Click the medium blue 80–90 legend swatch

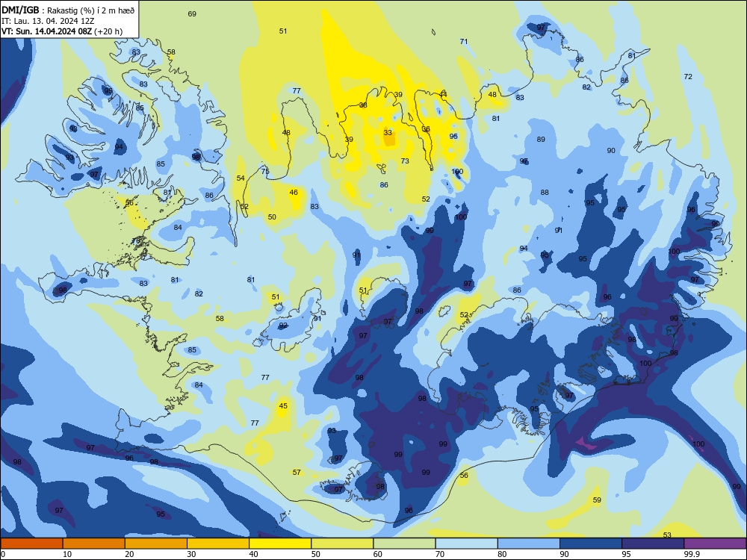coord(529,544)
